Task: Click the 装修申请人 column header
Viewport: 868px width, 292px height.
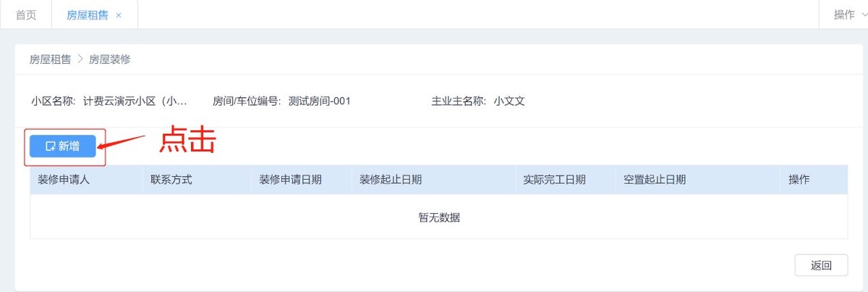Action: coord(64,180)
